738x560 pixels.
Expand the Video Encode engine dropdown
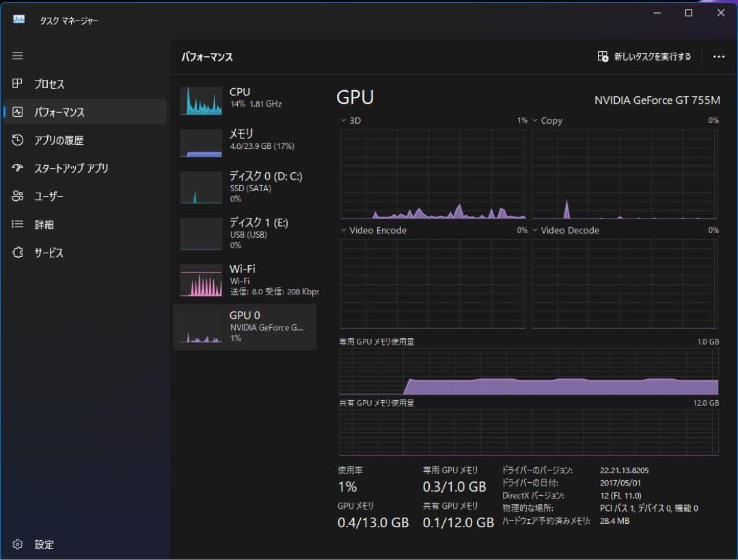click(344, 231)
